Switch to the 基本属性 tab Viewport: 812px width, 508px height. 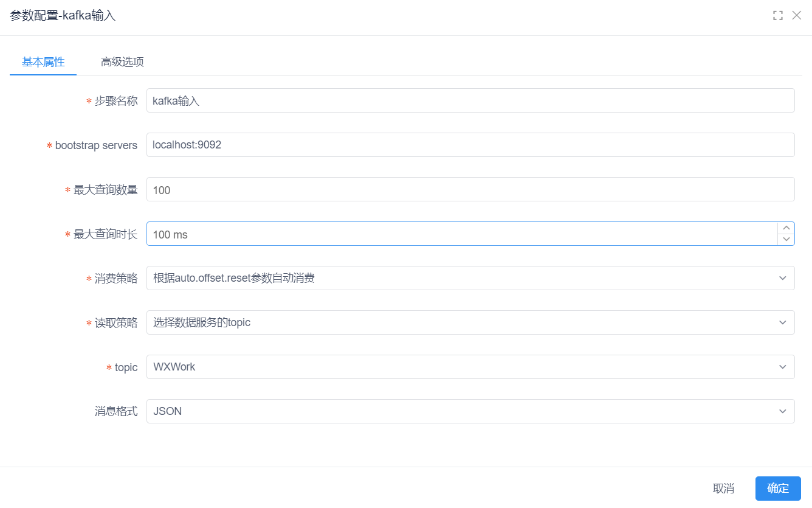pos(43,62)
